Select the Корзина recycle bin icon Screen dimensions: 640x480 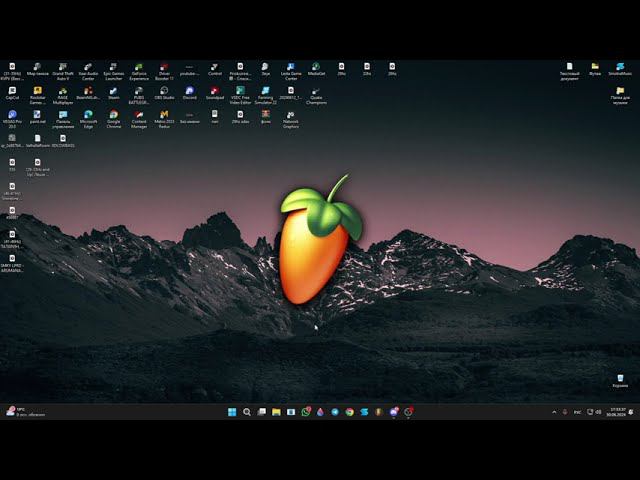(620, 381)
